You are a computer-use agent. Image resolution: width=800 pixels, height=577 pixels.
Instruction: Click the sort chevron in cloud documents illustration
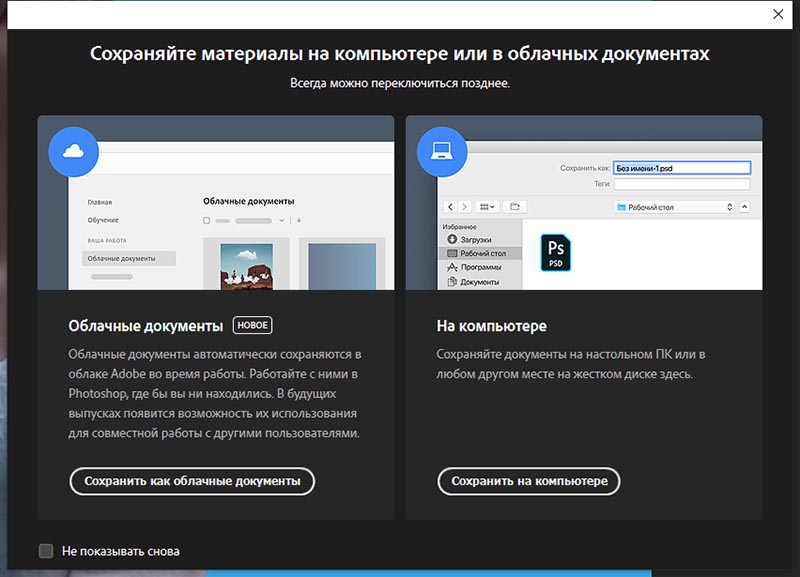(x=281, y=220)
